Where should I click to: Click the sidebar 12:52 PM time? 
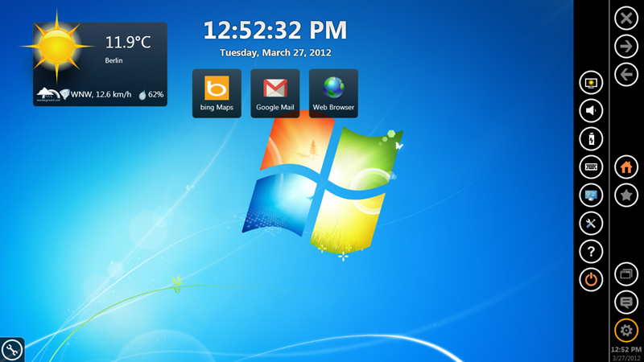[x=626, y=350]
